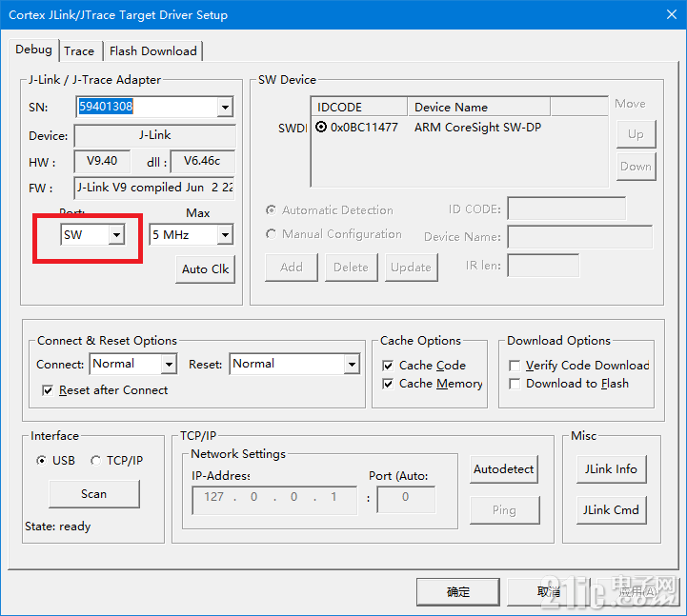Screen dimensions: 687x616
Task: Toggle the Cache Memory checkbox
Action: (388, 384)
